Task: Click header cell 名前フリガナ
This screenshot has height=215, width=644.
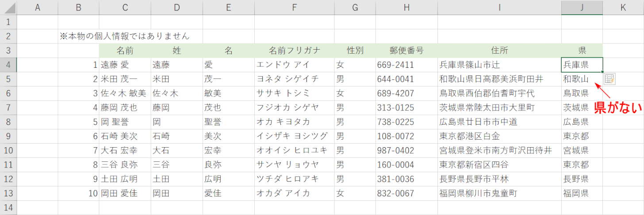Action: tap(294, 51)
